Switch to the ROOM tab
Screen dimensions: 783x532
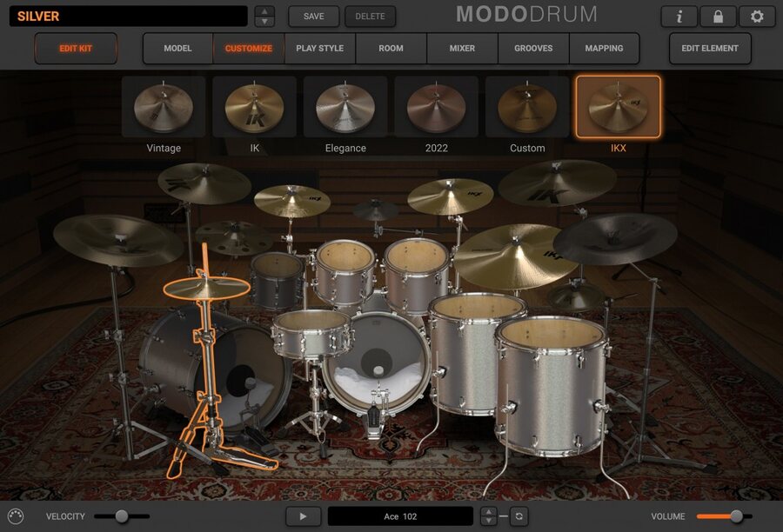pos(391,49)
